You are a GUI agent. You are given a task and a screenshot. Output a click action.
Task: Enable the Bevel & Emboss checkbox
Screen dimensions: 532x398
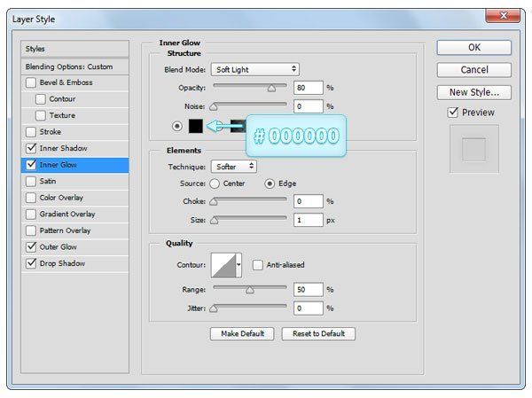pyautogui.click(x=31, y=82)
